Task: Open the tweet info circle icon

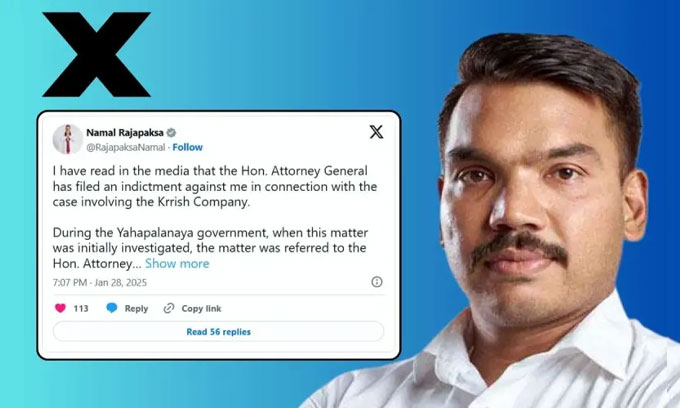Action: (x=376, y=282)
